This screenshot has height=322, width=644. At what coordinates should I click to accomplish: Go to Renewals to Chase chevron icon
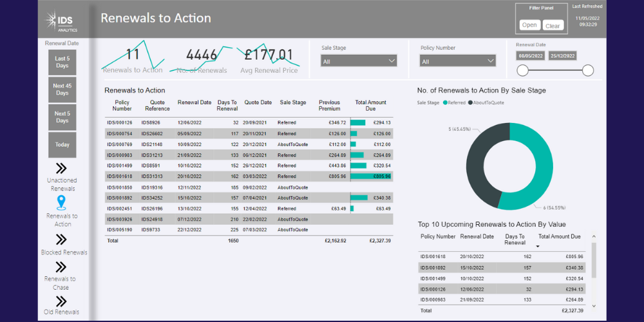point(62,267)
